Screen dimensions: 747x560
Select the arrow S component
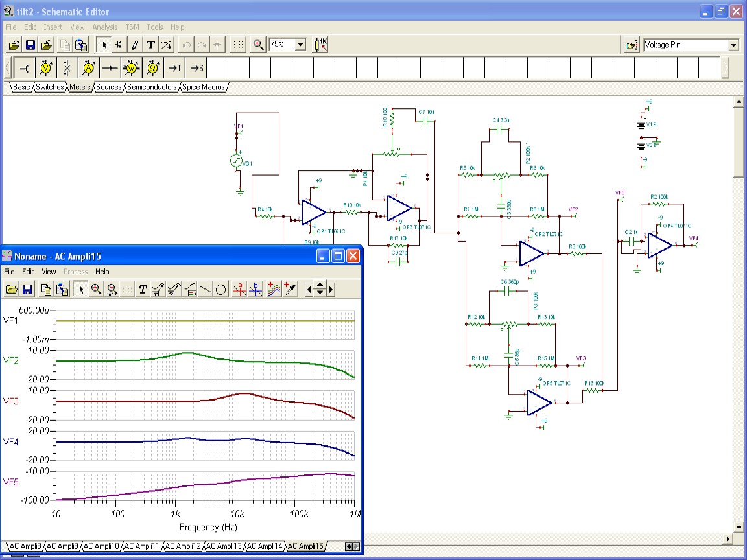pos(196,68)
